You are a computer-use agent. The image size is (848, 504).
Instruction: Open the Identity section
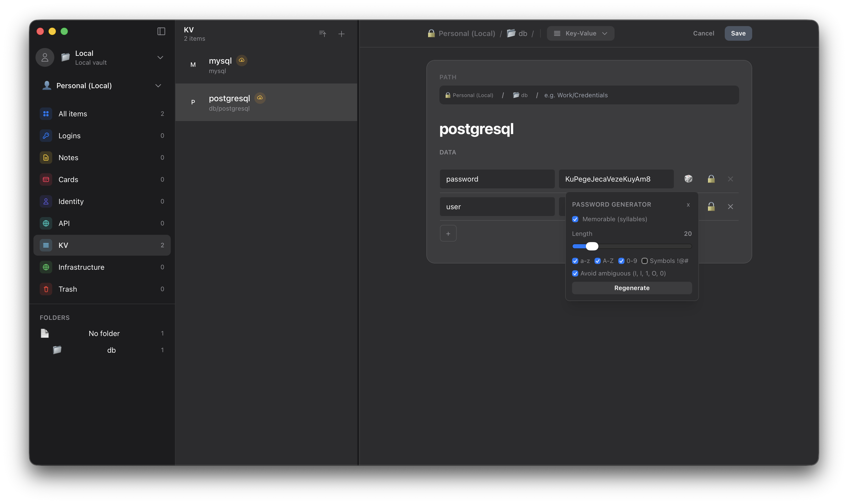tap(71, 201)
